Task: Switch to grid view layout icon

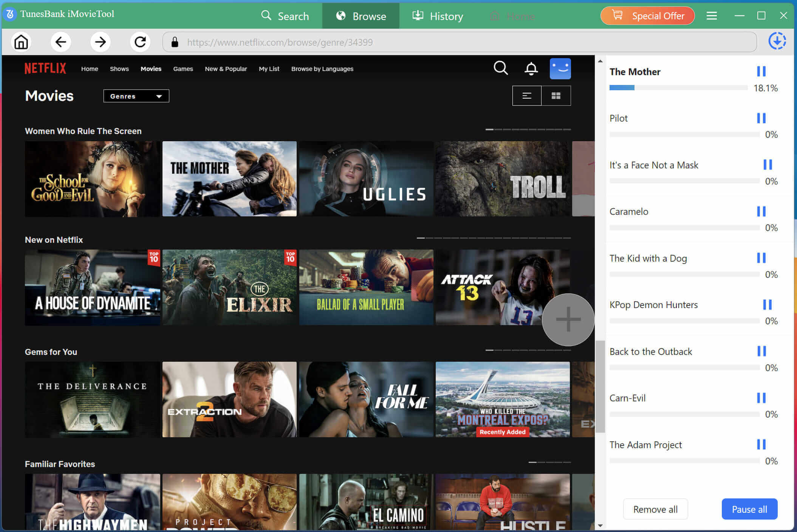Action: point(556,96)
